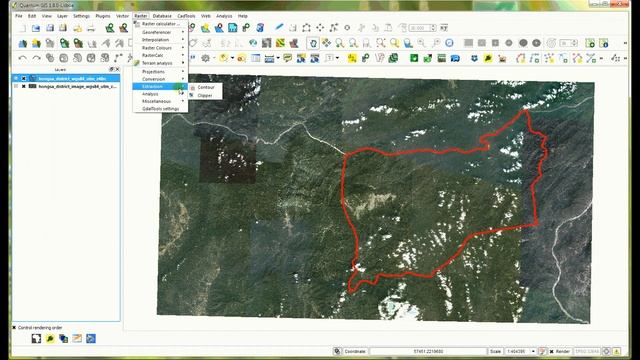This screenshot has width=640, height=360.
Task: Open the Raster calculator menu entry
Action: point(160,24)
